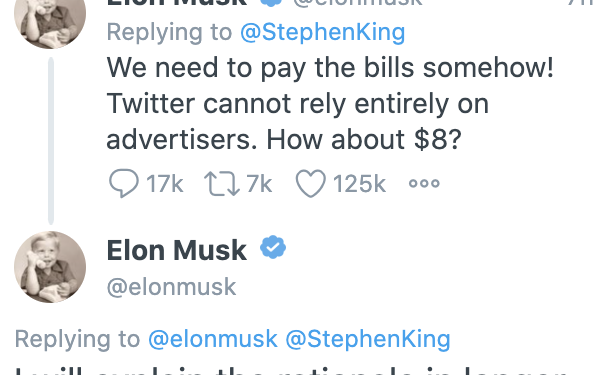Click the tweet timestamp at top right

coord(581,3)
